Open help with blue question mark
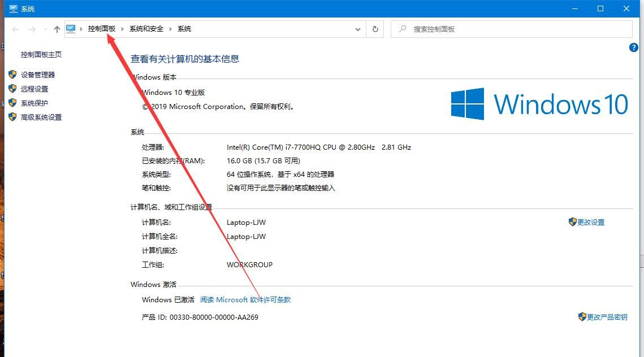Viewport: 644px width, 357px height. (634, 47)
